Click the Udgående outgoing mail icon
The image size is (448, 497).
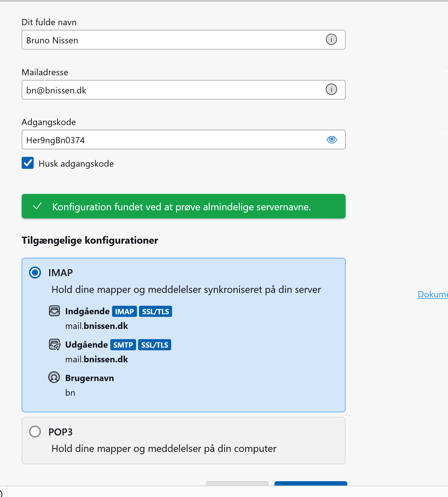tap(54, 344)
